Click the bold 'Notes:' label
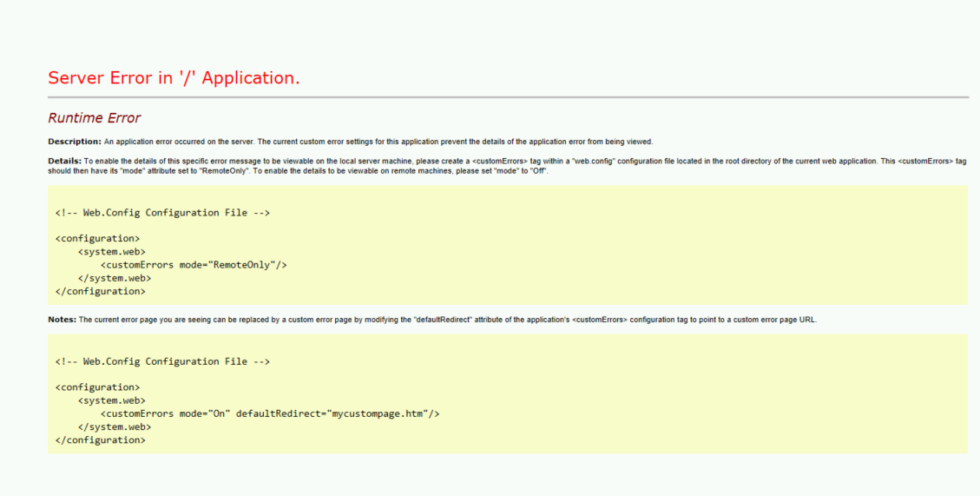Screen dimensions: 980x496 click(x=62, y=320)
